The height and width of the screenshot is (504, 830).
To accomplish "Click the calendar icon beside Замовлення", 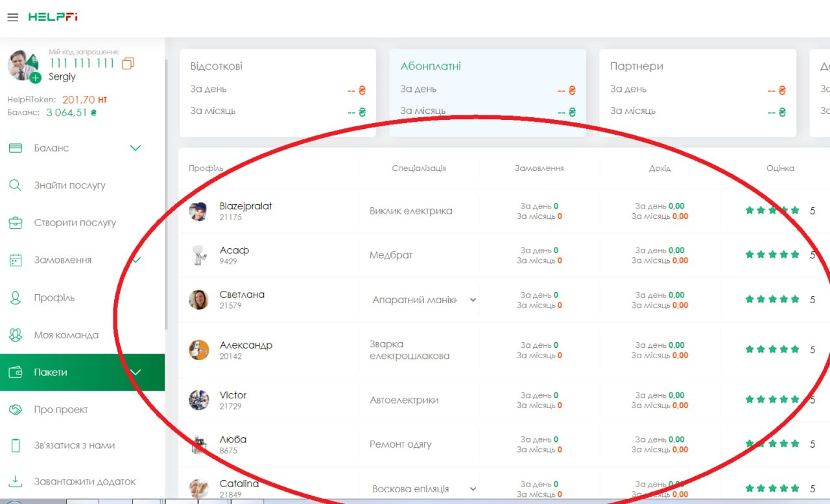I will click(16, 260).
